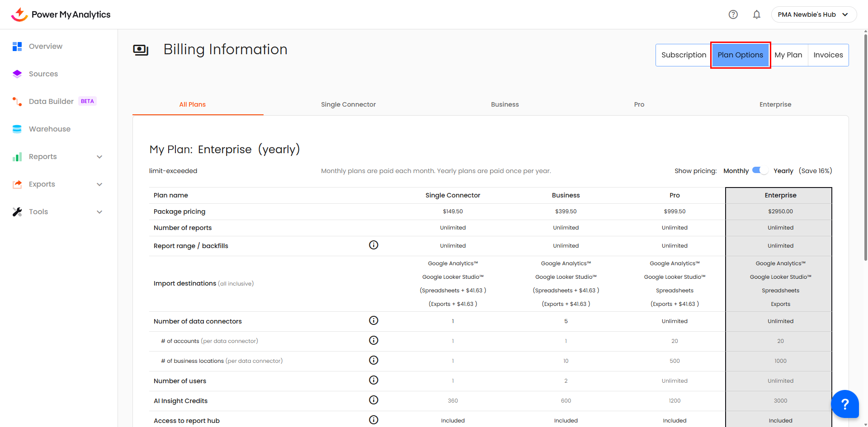Open notifications bell icon
This screenshot has height=427, width=868.
(756, 14)
